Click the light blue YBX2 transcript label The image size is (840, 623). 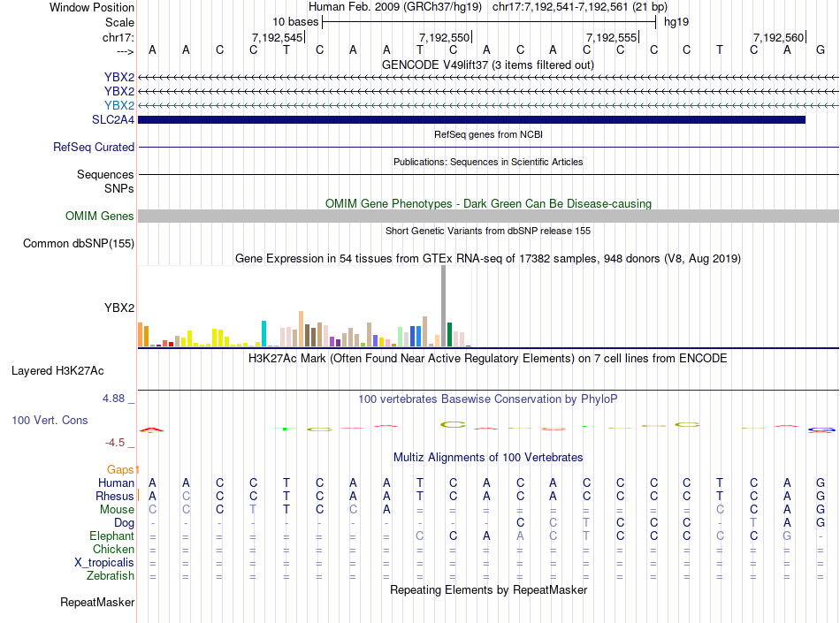pos(119,105)
